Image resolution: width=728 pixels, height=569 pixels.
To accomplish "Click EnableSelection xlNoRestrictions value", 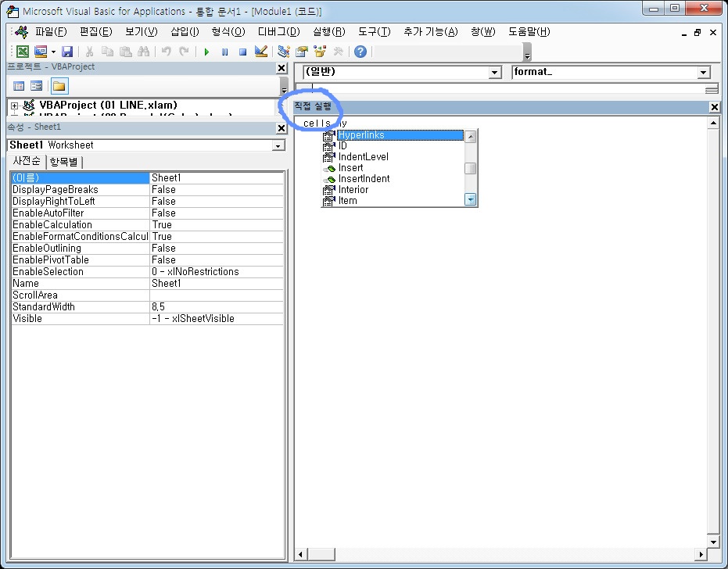I will click(x=217, y=271).
